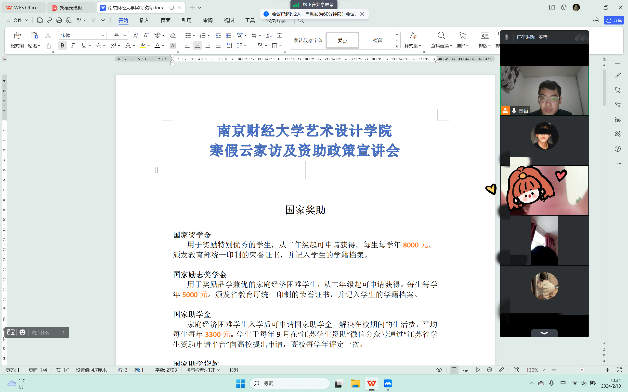Click the blue Share button

pyautogui.click(x=614, y=20)
